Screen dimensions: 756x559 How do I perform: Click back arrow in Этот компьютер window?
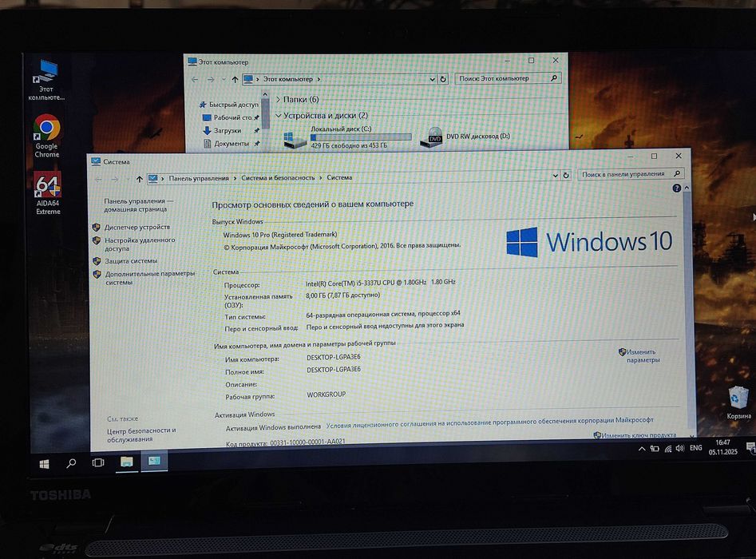(x=195, y=80)
